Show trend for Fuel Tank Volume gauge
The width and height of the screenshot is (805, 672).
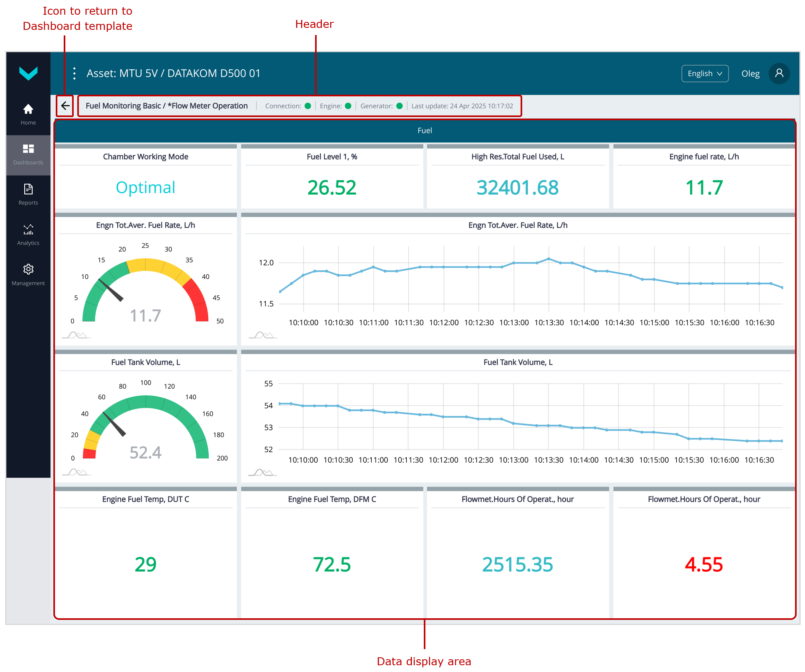point(75,473)
